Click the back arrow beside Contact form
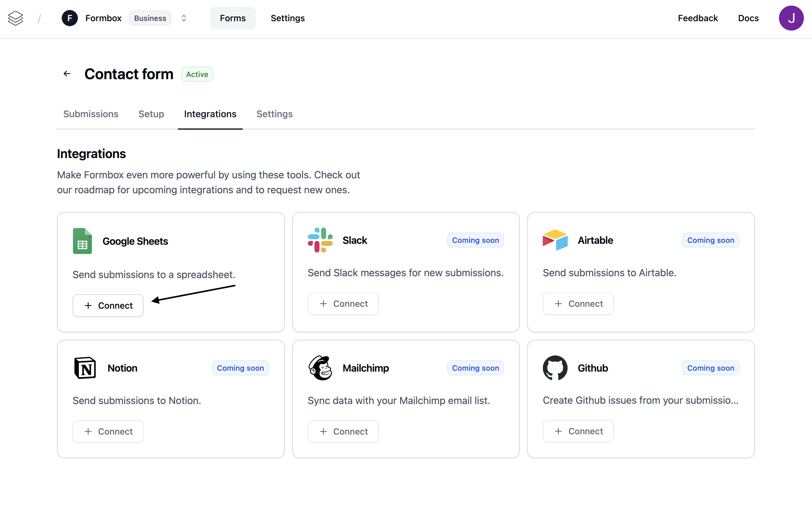The width and height of the screenshot is (812, 530). coord(67,74)
